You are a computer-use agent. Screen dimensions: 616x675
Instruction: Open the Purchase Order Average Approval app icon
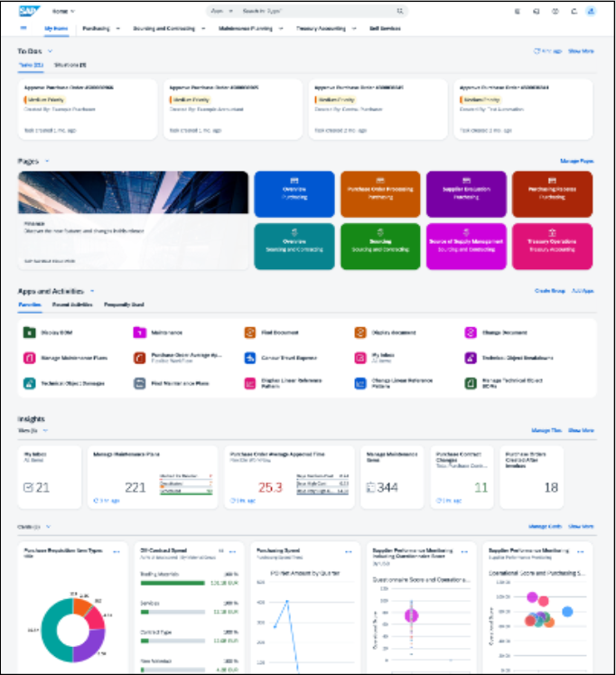pos(139,358)
